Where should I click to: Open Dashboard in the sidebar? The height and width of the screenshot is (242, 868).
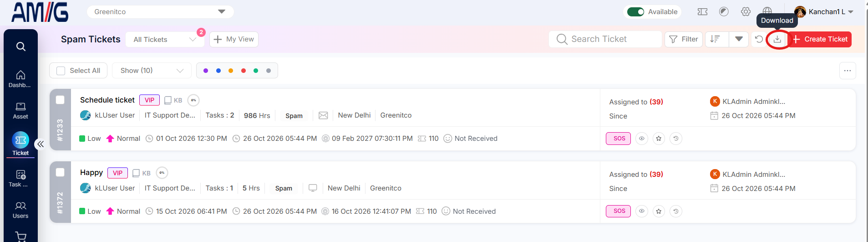coord(20,79)
